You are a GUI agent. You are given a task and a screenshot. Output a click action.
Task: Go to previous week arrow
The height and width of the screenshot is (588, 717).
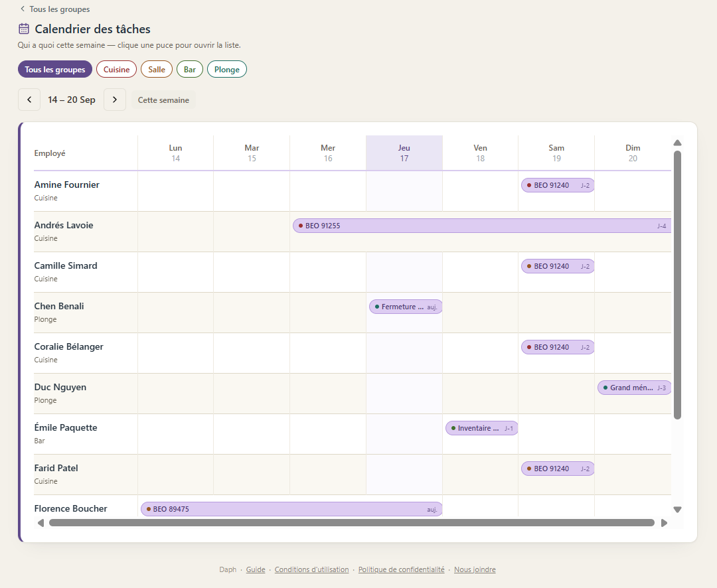coord(29,100)
